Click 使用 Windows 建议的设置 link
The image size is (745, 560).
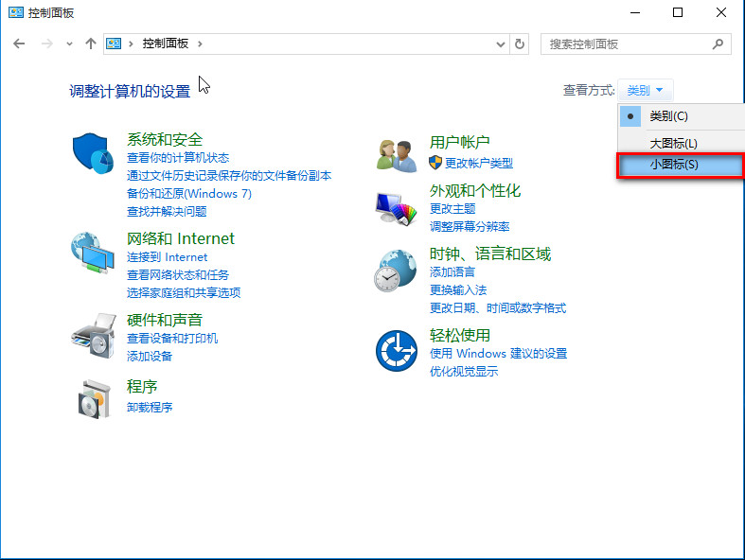[499, 354]
